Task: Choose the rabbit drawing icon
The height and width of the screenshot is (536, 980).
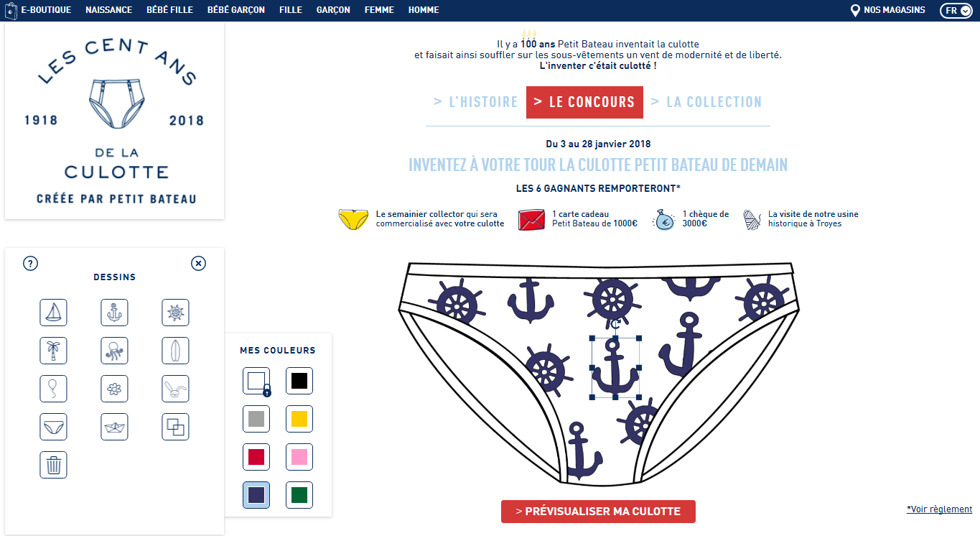Action: pyautogui.click(x=175, y=389)
